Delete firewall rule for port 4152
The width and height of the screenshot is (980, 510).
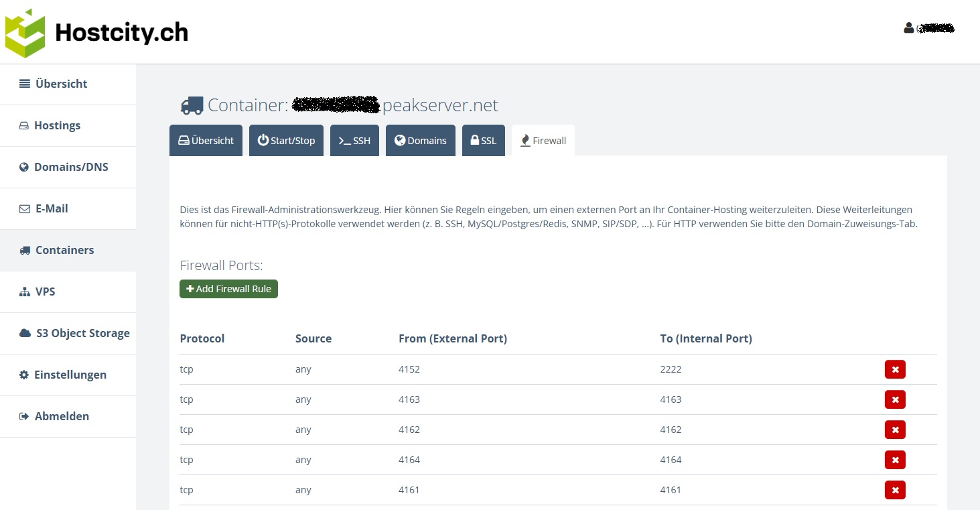(x=895, y=369)
